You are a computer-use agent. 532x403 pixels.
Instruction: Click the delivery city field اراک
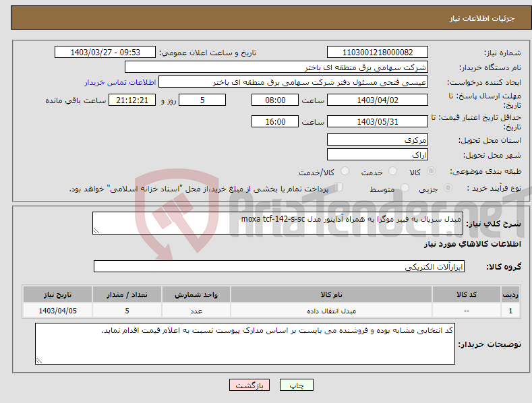pos(378,155)
